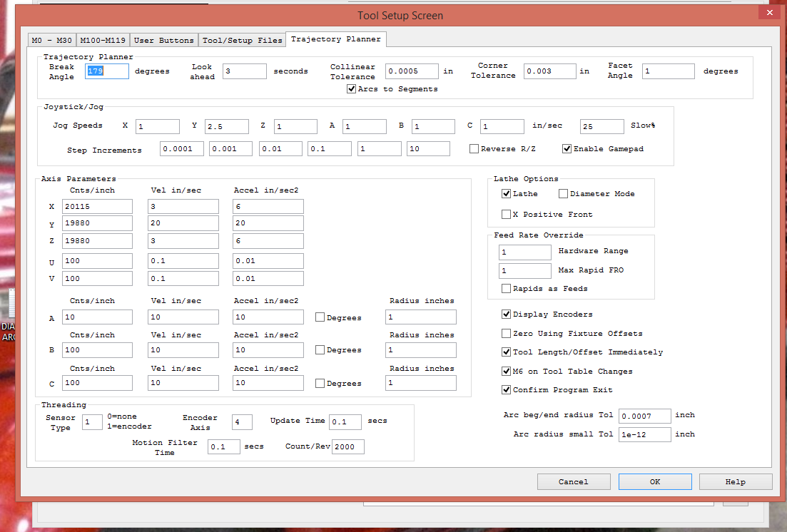Screen dimensions: 787x532
Task: Select the Count/Rev threading field
Action: tap(347, 447)
